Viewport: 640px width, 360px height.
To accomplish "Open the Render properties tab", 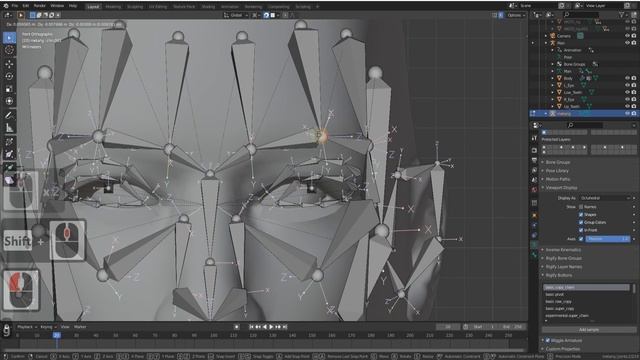I will [534, 150].
